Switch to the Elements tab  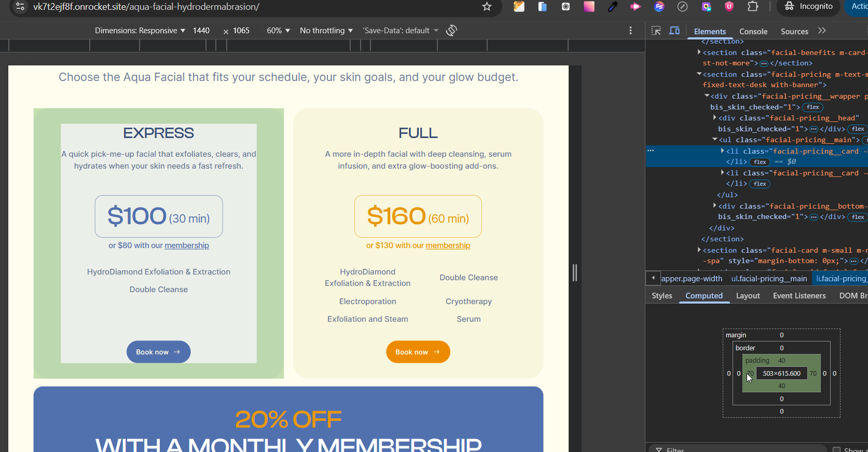(x=710, y=32)
